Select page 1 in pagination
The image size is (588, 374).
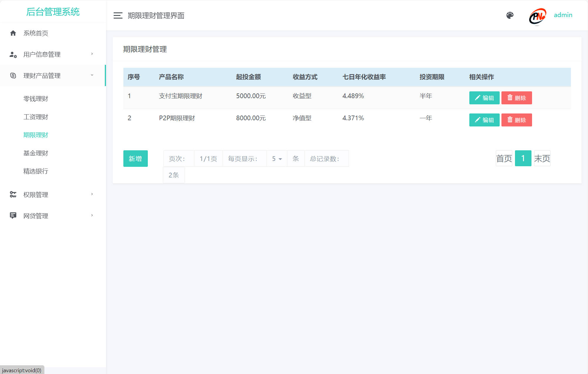click(523, 158)
